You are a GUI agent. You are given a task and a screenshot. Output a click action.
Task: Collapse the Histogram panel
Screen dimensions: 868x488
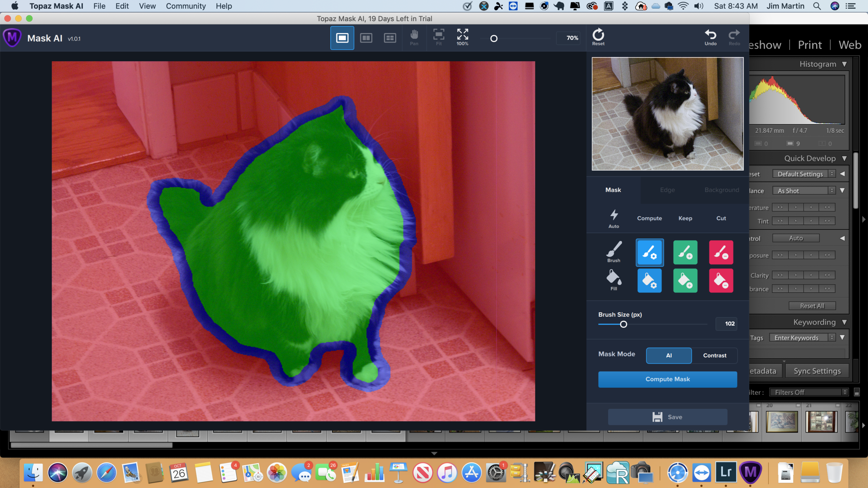[x=844, y=64]
